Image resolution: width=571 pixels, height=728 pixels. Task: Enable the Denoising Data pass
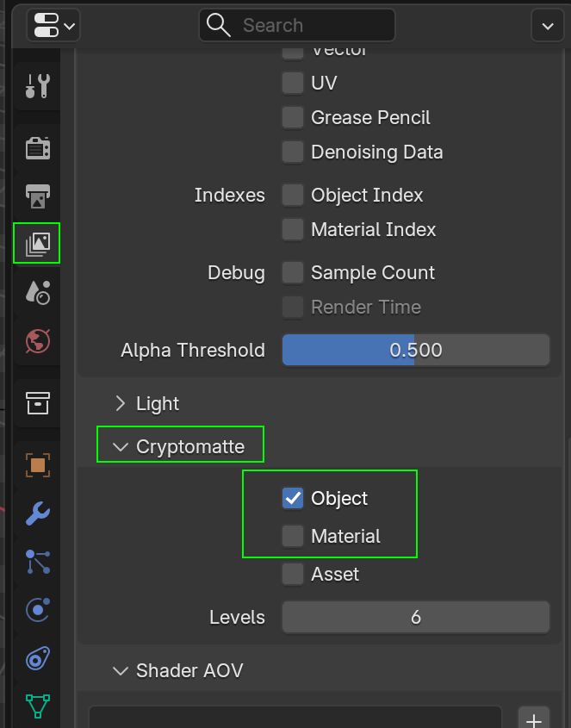[293, 152]
